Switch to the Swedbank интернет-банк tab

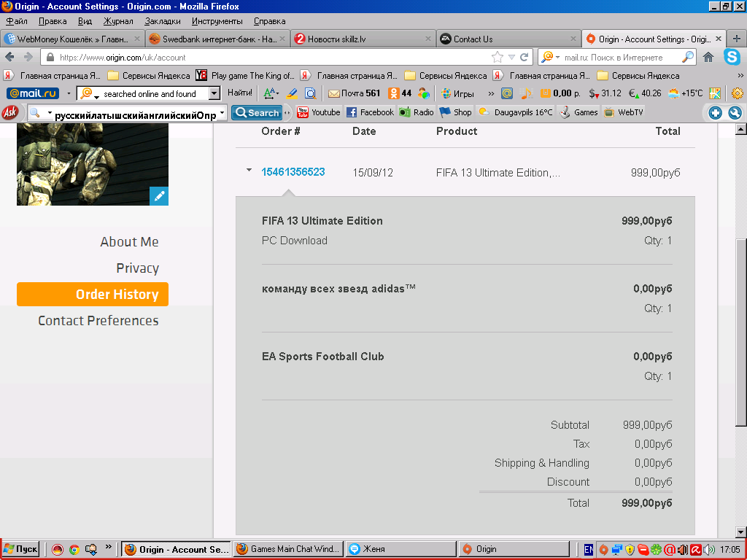pos(217,39)
